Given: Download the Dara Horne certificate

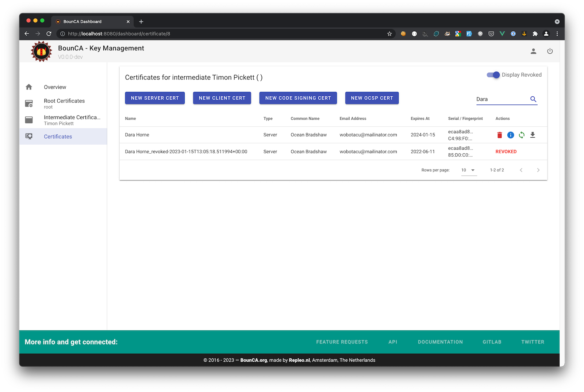Looking at the screenshot, I should point(533,135).
